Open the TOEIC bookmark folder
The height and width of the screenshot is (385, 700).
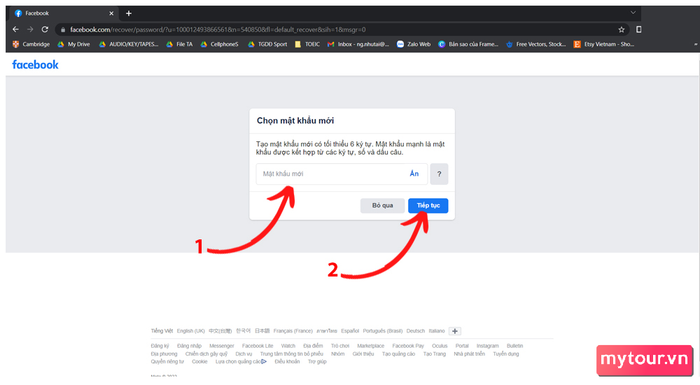click(x=307, y=44)
